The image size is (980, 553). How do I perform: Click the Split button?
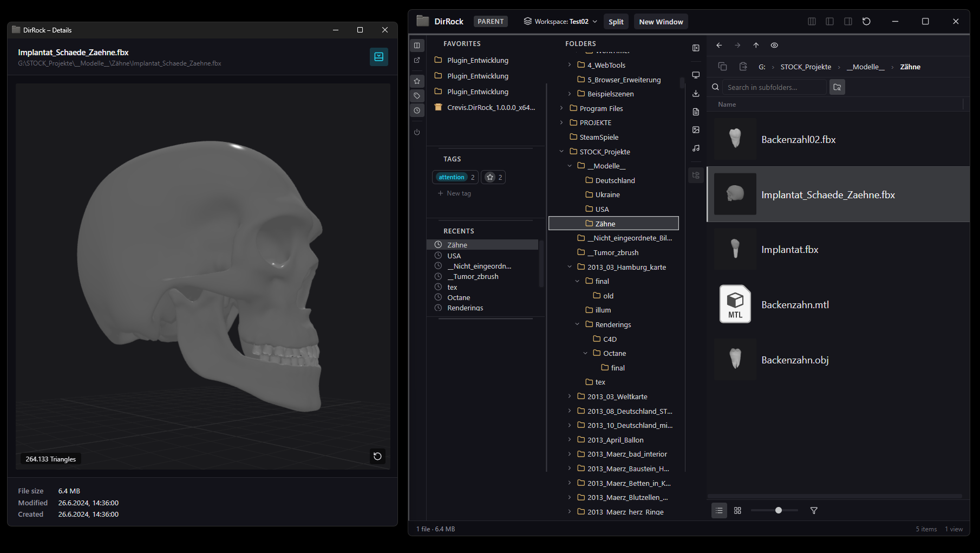coord(616,22)
